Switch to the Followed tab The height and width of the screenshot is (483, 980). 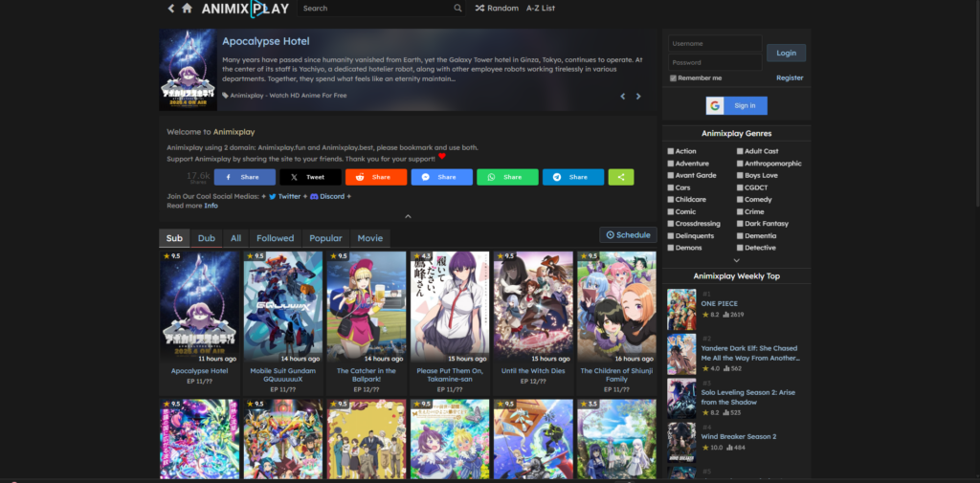[x=275, y=238]
